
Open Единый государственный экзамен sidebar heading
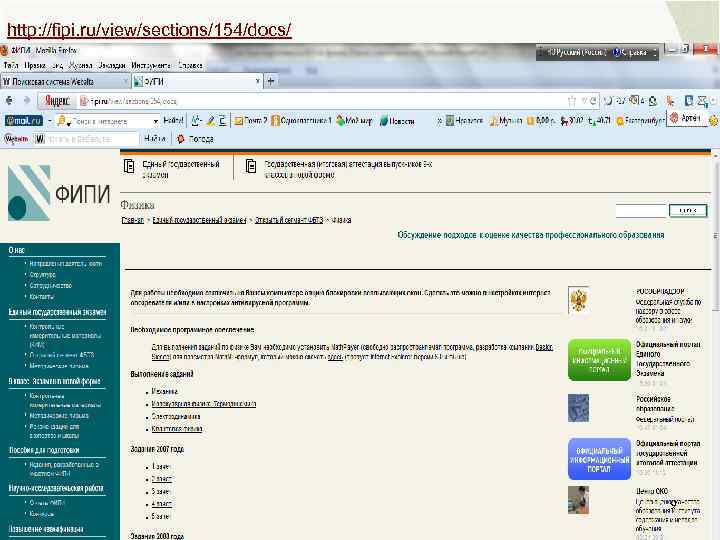[x=57, y=312]
